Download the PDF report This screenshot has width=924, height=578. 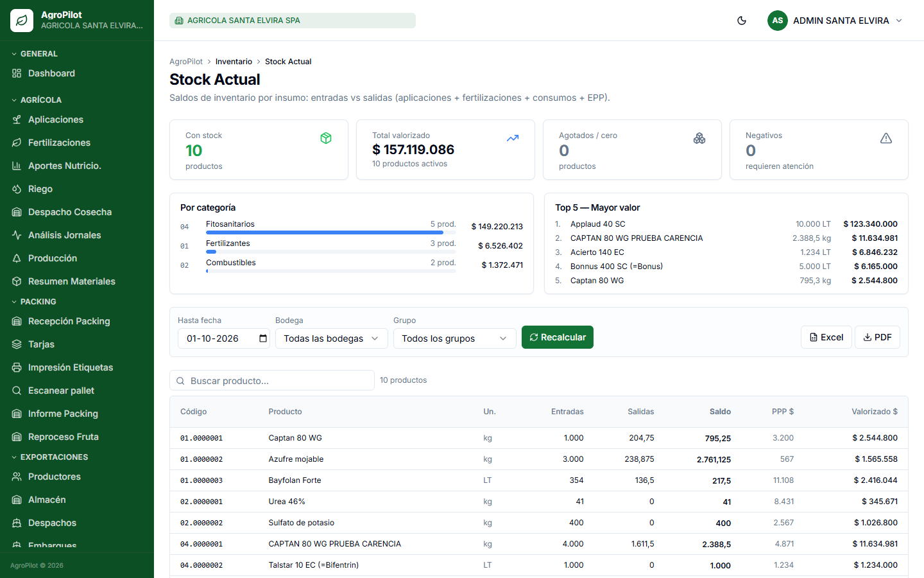click(877, 337)
